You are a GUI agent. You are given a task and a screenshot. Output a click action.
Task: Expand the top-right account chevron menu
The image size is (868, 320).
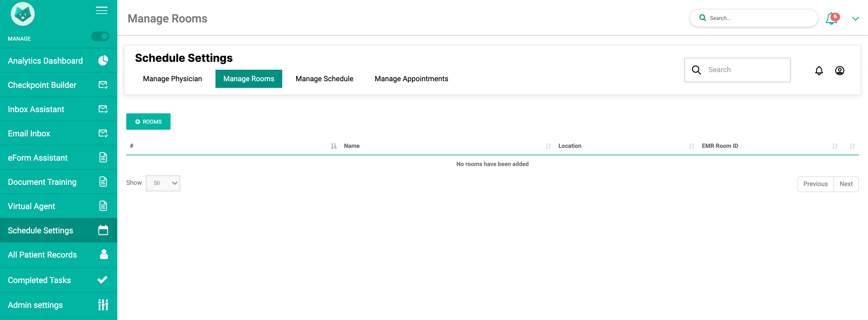(855, 19)
